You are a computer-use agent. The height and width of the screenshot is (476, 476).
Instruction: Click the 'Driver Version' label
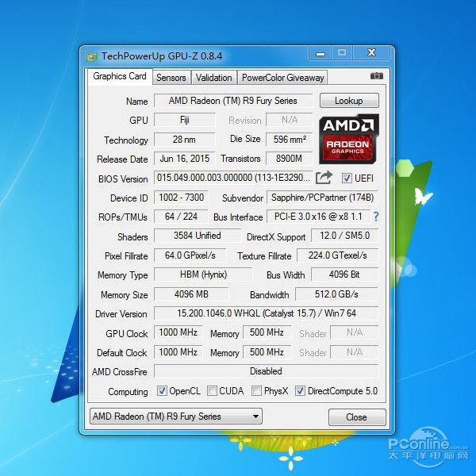point(121,314)
